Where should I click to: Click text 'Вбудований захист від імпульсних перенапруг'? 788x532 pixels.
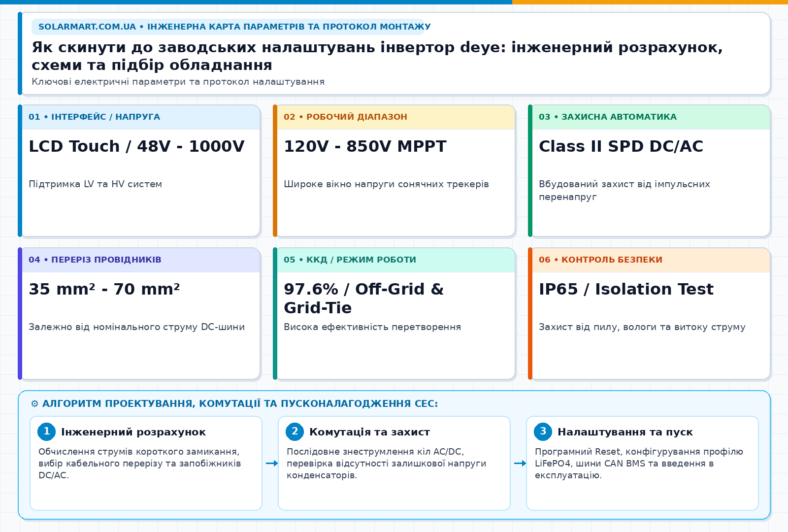[x=624, y=190]
